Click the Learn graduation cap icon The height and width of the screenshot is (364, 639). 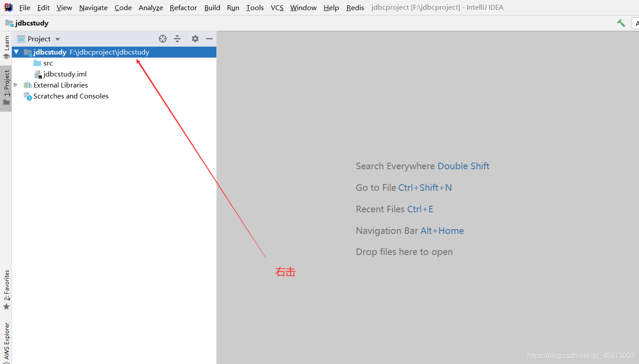click(x=6, y=56)
